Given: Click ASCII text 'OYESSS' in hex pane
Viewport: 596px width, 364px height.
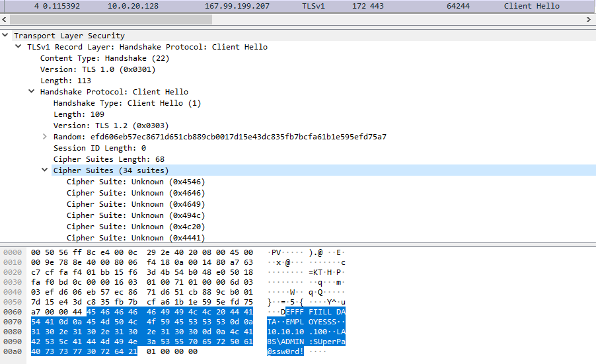Looking at the screenshot, I should [x=322, y=322].
